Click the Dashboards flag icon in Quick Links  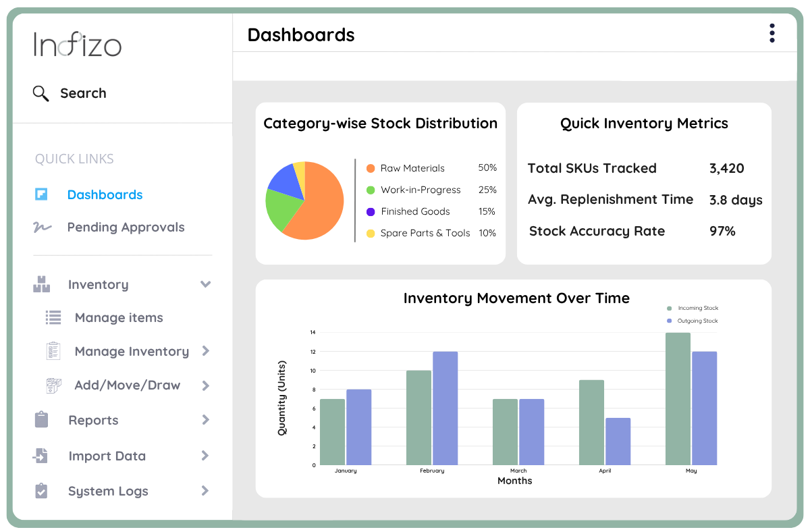(x=42, y=194)
